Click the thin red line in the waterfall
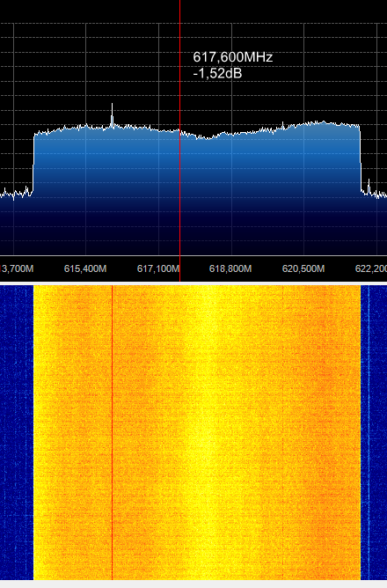The image size is (387, 588). pos(112,431)
